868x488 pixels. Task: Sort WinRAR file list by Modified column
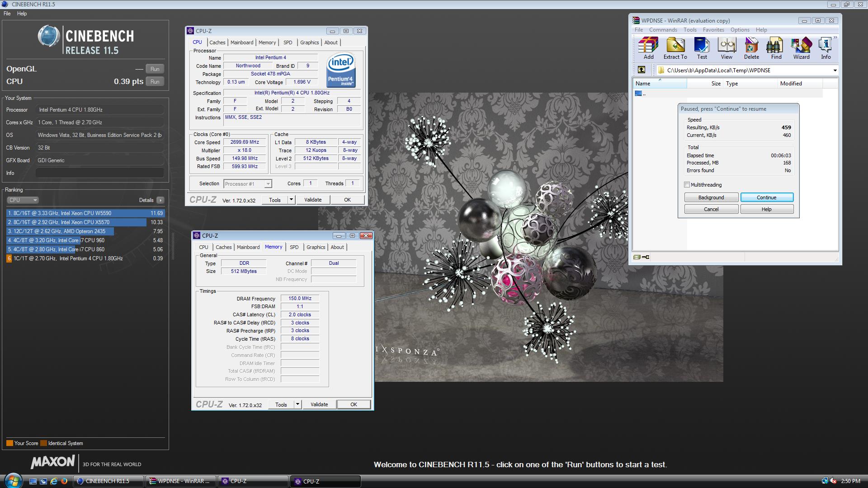click(x=800, y=84)
